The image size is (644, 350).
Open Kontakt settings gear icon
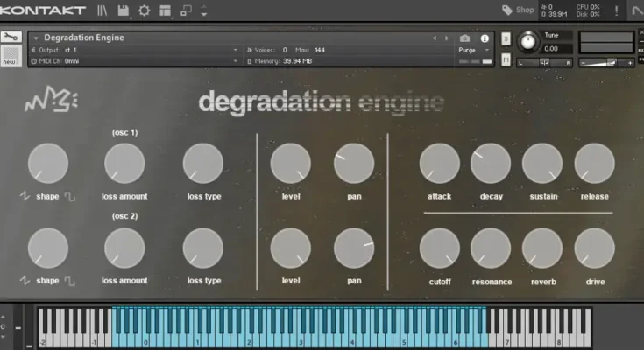click(144, 10)
